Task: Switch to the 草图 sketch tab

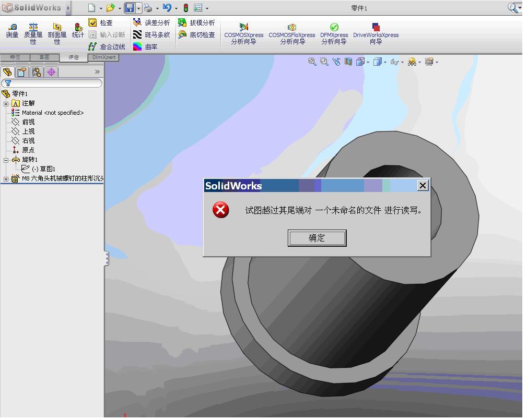Action: tap(44, 57)
